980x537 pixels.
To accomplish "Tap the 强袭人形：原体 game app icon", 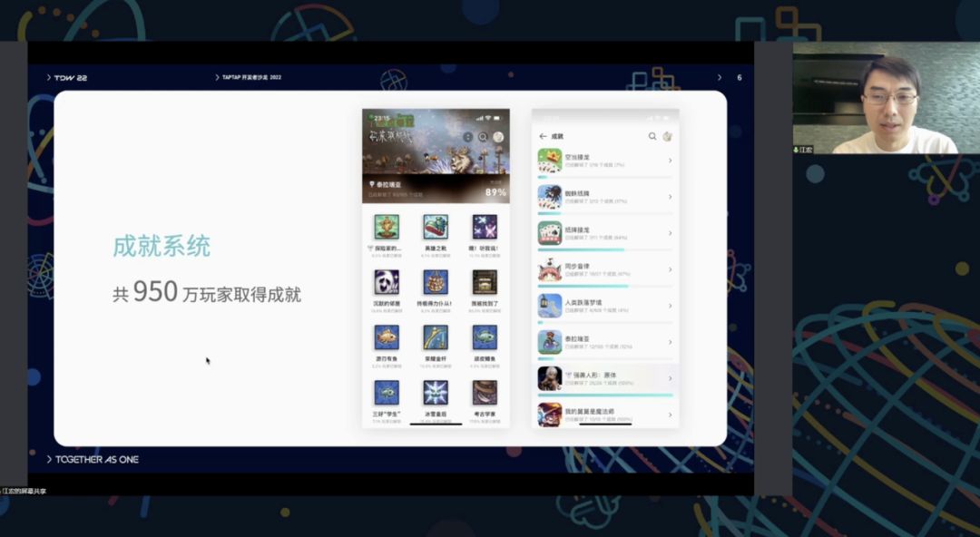I will coord(550,378).
